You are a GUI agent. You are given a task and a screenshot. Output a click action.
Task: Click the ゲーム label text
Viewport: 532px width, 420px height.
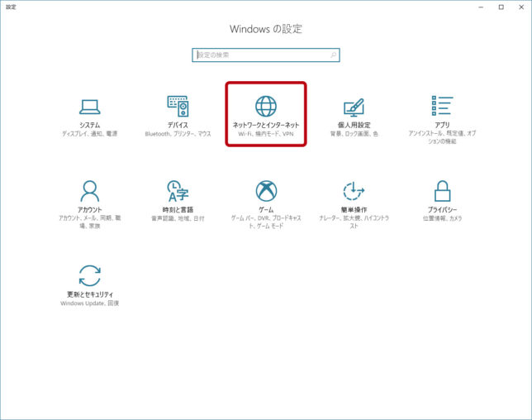(266, 209)
